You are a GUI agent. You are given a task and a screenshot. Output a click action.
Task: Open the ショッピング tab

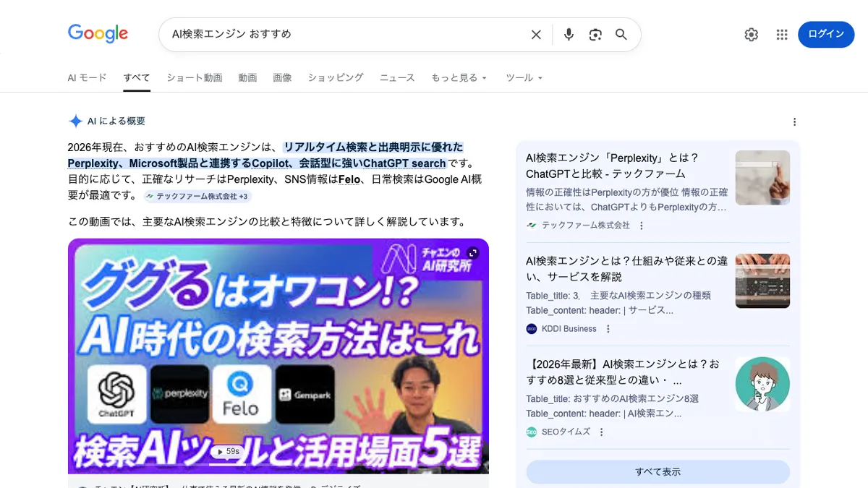(x=336, y=77)
